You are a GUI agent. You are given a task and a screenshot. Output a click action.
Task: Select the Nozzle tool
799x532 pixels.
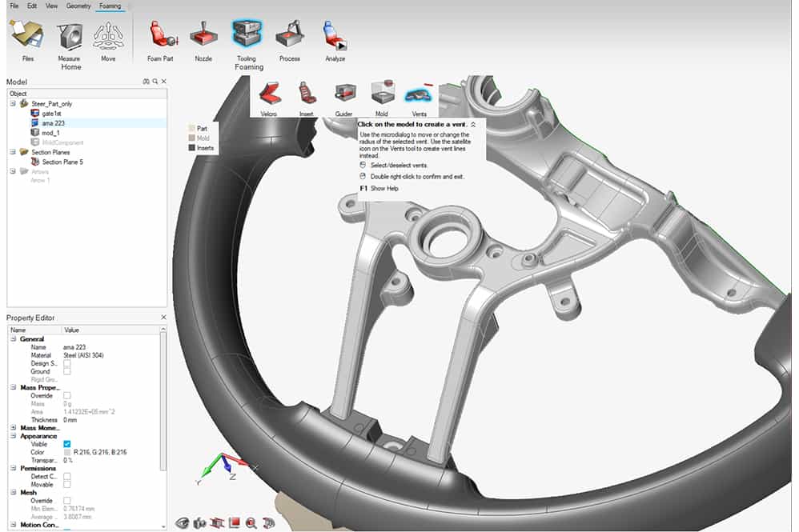[203, 37]
